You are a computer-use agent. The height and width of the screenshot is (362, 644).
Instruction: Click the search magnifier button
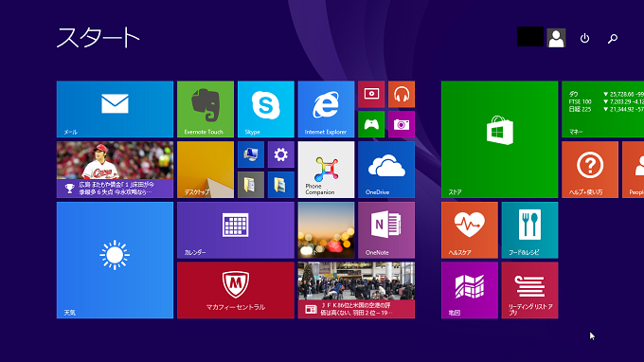point(613,38)
